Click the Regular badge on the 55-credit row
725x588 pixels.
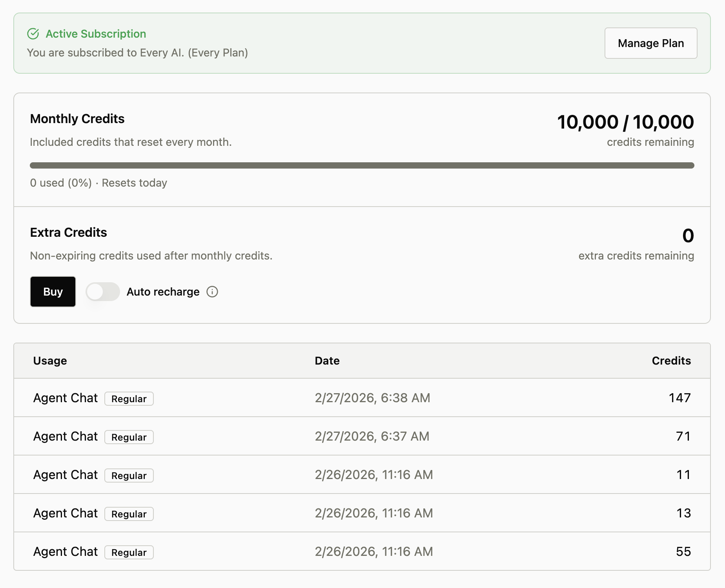129,552
